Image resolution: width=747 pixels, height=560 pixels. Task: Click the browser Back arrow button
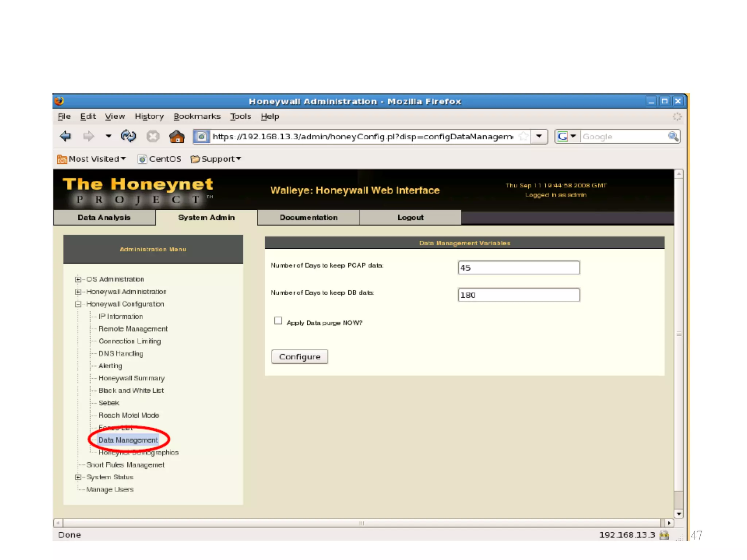[66, 136]
